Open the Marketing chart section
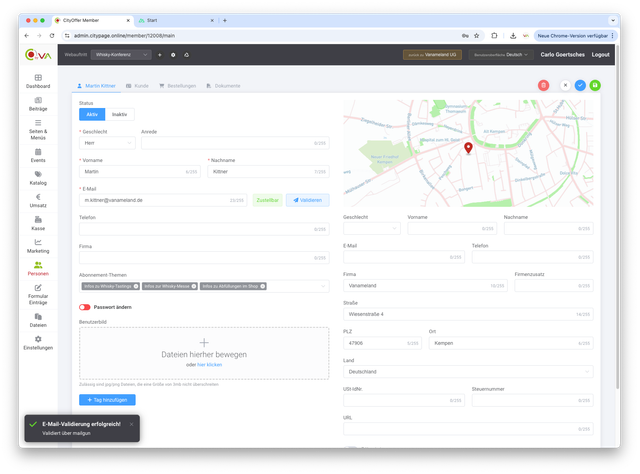The image size is (640, 474). click(38, 246)
